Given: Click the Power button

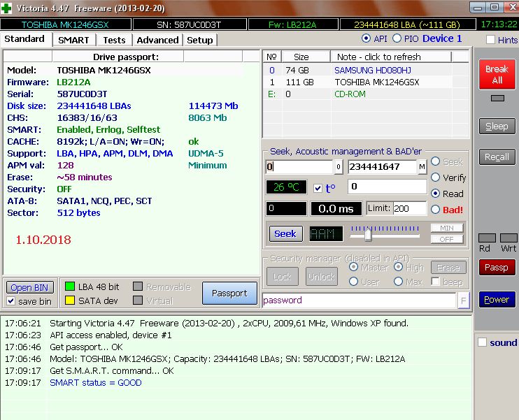Looking at the screenshot, I should pos(497,299).
